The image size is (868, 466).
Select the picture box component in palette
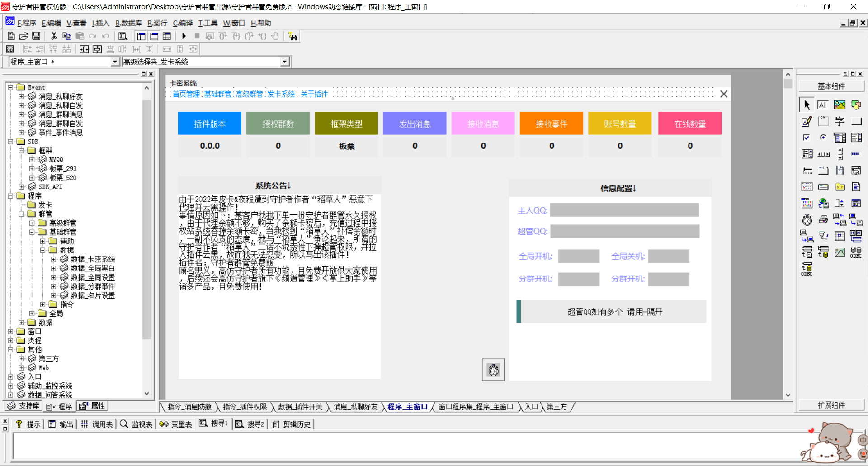point(840,105)
